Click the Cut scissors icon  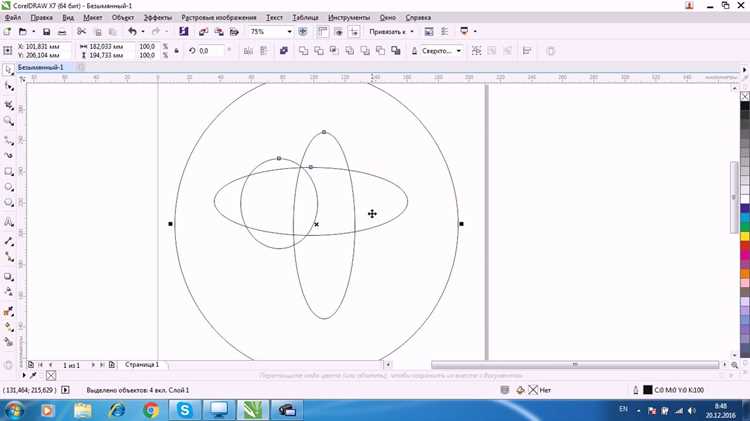click(81, 32)
